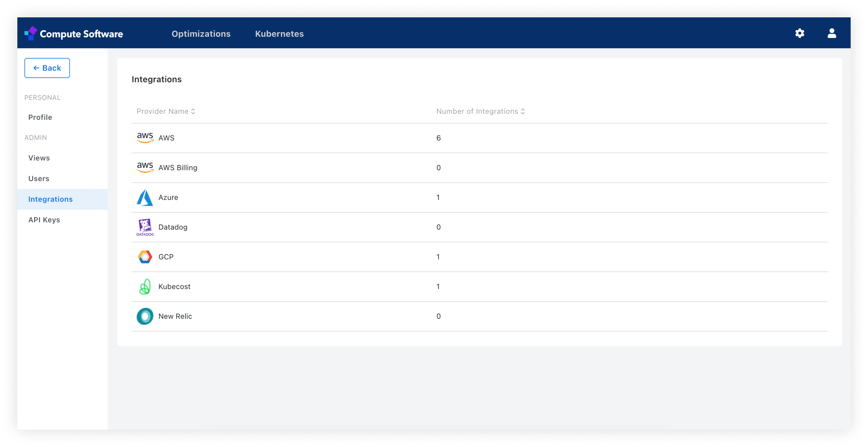The image size is (868, 447).
Task: Click the Compute Software logo
Action: click(x=74, y=33)
